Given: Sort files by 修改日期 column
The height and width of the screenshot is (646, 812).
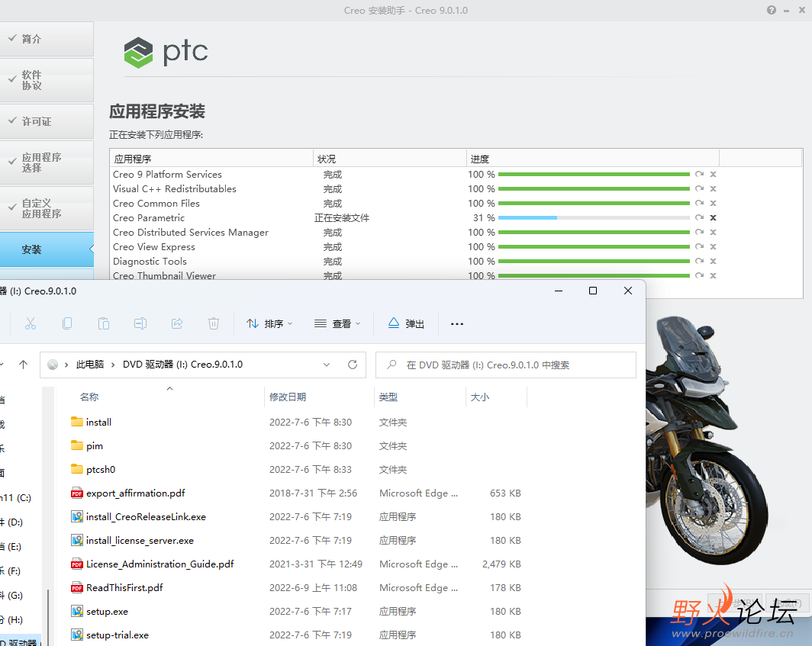Looking at the screenshot, I should [288, 397].
